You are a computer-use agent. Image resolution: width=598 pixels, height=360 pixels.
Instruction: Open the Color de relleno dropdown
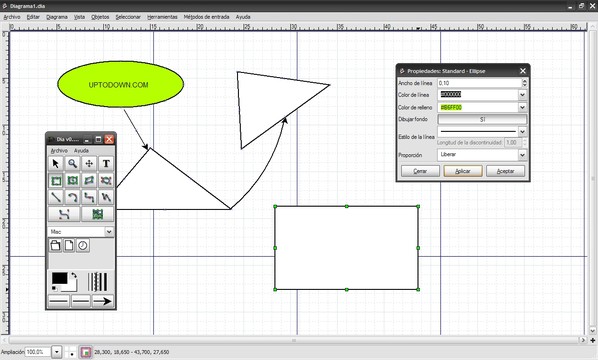point(522,108)
